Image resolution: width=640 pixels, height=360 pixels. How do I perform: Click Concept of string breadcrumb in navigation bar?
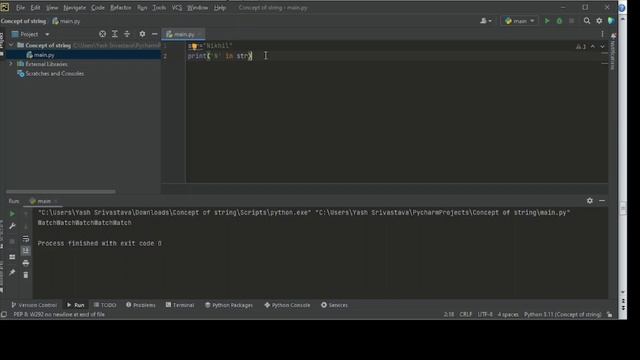[x=23, y=21]
